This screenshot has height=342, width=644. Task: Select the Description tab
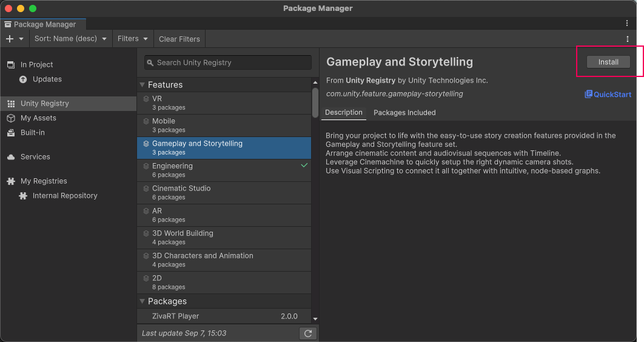[x=343, y=113]
